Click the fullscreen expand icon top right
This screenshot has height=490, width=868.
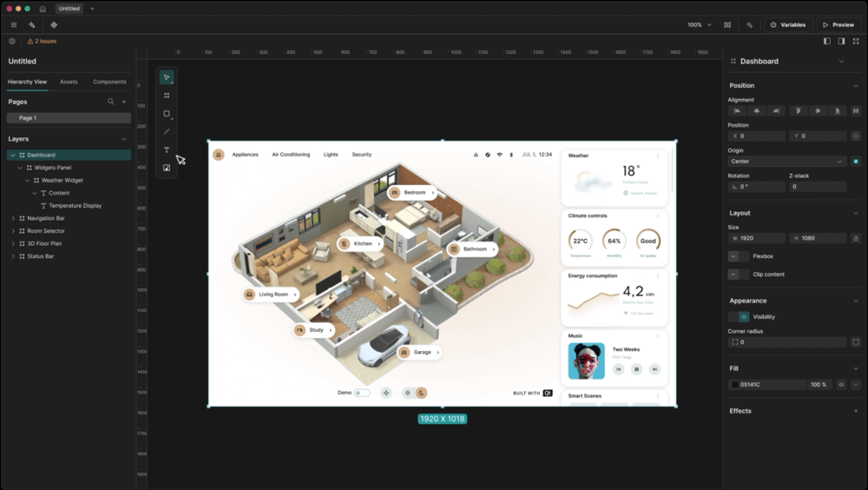(856, 41)
